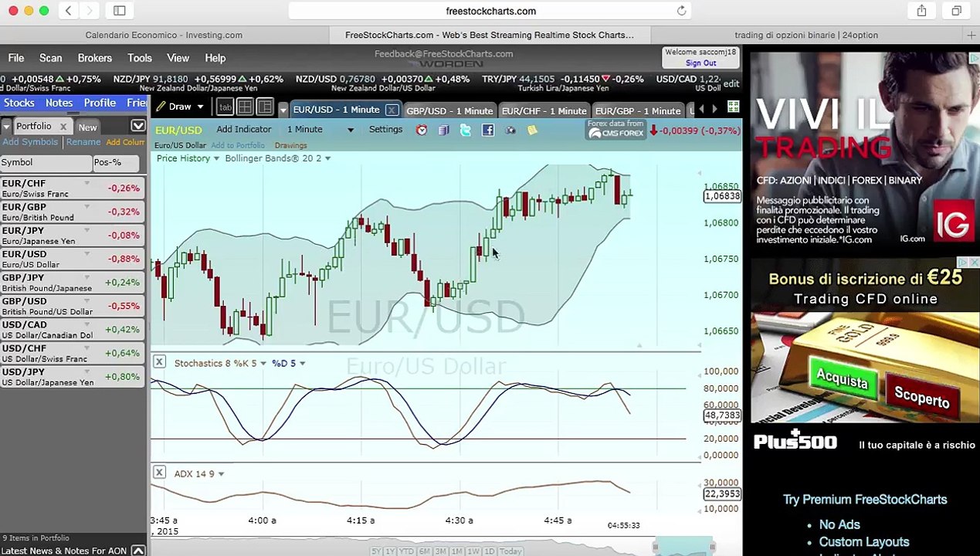Open the View menu
Image resolution: width=980 pixels, height=556 pixels.
[178, 58]
